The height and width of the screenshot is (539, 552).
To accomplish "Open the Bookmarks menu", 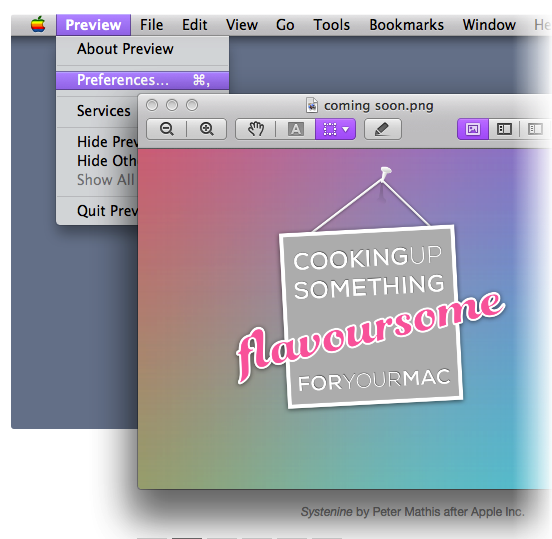I will point(406,25).
